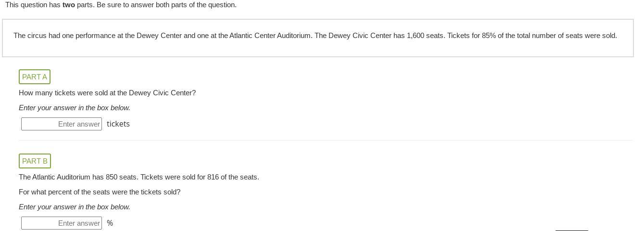Viewport: 644px width, 231px height.
Task: Click the number '816' in Part B
Action: click(x=213, y=177)
